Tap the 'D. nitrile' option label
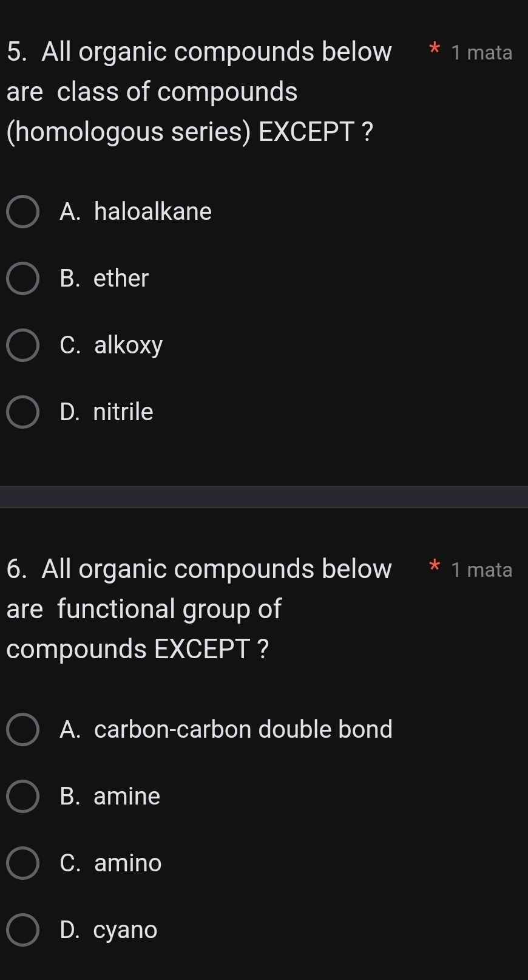 (x=107, y=412)
